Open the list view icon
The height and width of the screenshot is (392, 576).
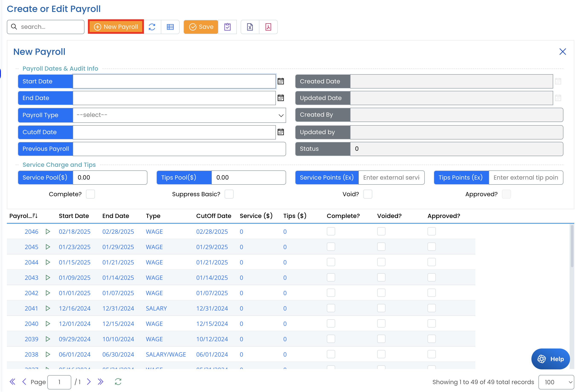(x=170, y=27)
